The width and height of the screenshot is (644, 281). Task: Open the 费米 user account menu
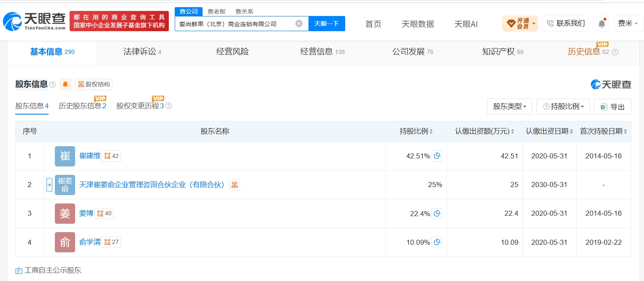628,24
